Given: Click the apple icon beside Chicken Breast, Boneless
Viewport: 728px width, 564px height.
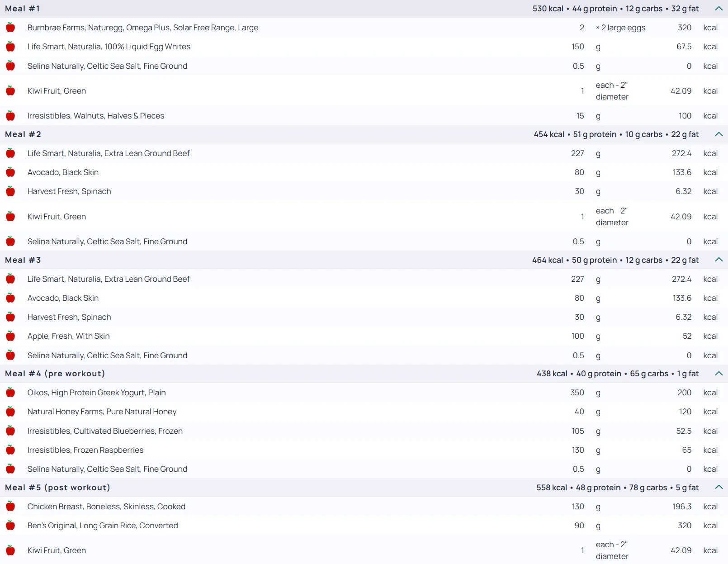Looking at the screenshot, I should (10, 507).
